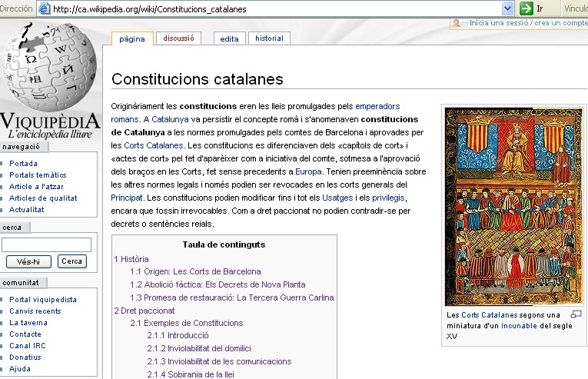Open the Corts Catalanes miniature image

point(513,207)
